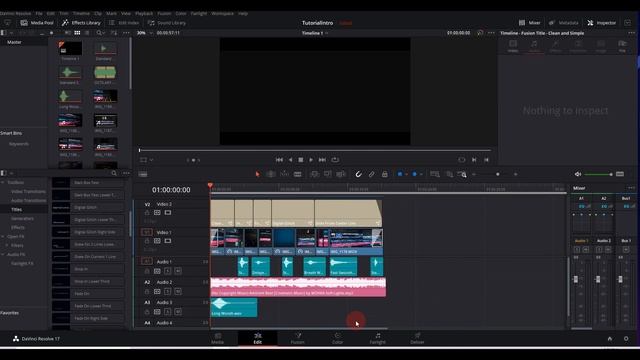Solo the Audio 1 track
640x360 pixels.
[167, 271]
